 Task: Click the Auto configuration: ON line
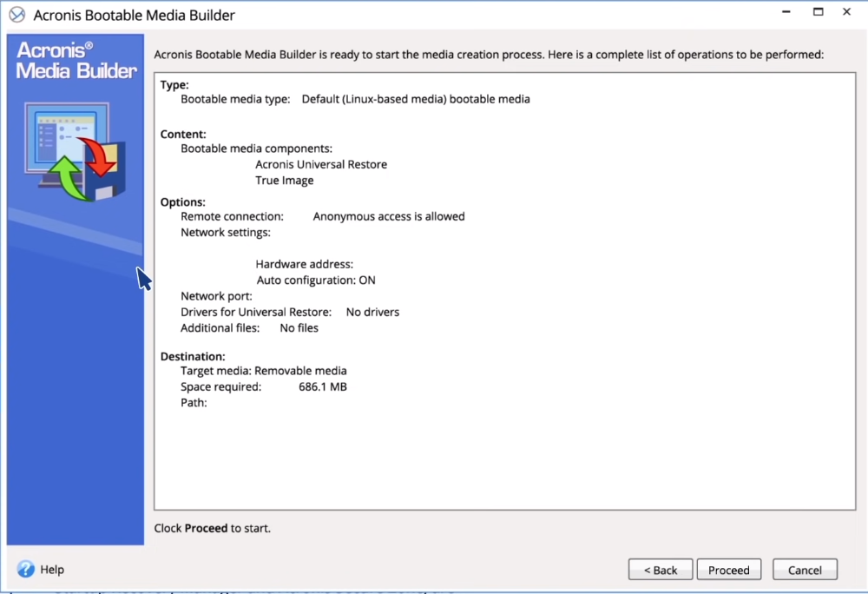(x=316, y=280)
